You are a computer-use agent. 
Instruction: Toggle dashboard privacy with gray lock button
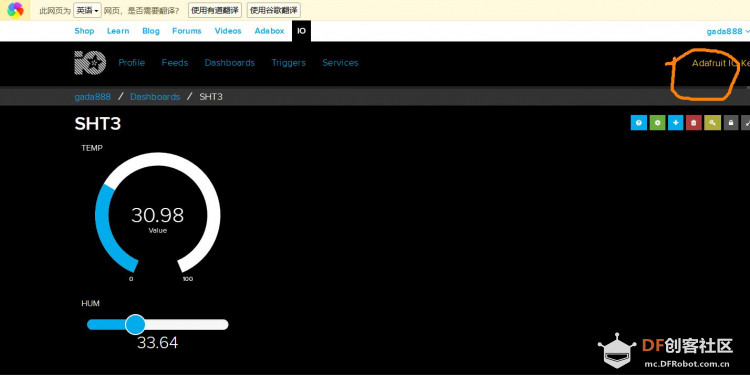click(x=730, y=123)
